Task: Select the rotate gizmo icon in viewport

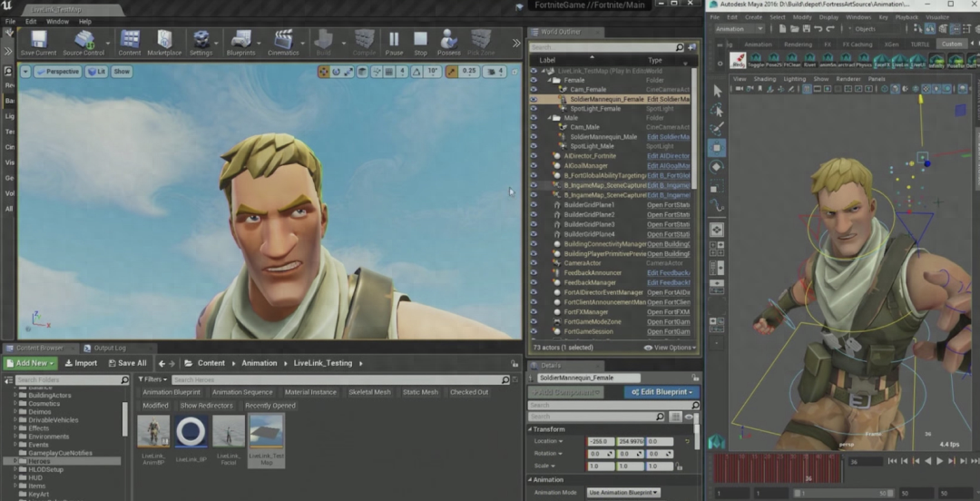Action: click(x=337, y=72)
